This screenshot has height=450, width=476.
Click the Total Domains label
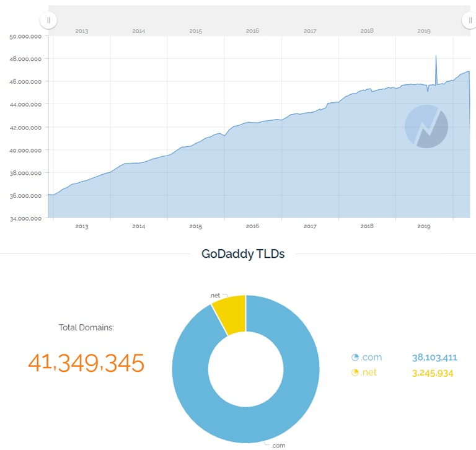point(86,328)
